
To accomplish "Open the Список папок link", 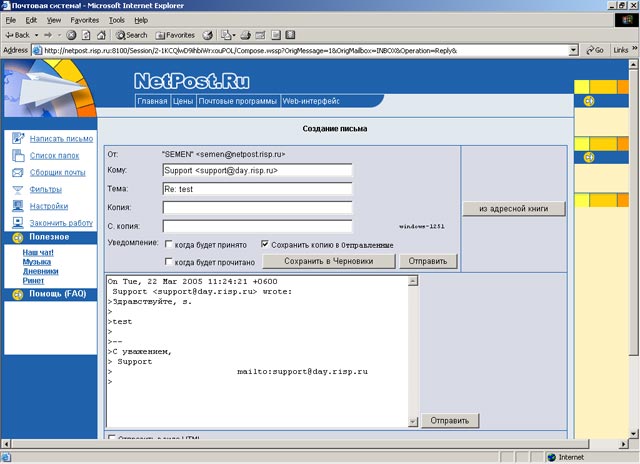I will click(x=54, y=155).
